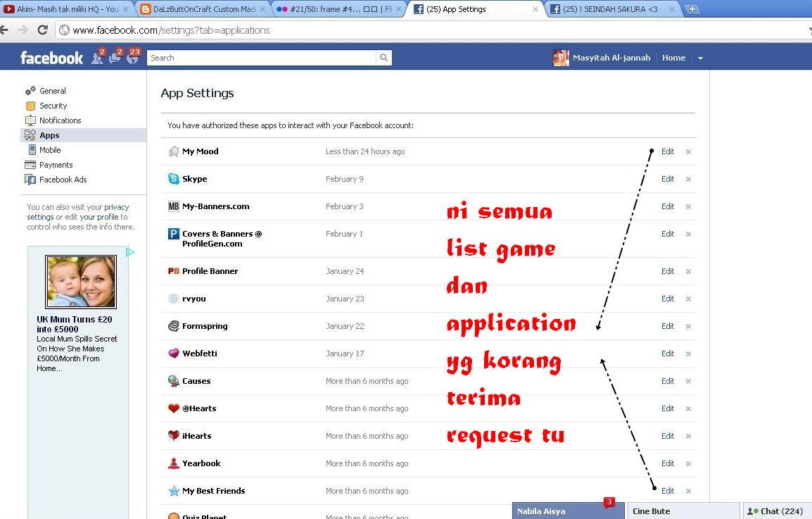The image size is (812, 519).
Task: Click the Formspring app icon
Action: click(x=174, y=326)
